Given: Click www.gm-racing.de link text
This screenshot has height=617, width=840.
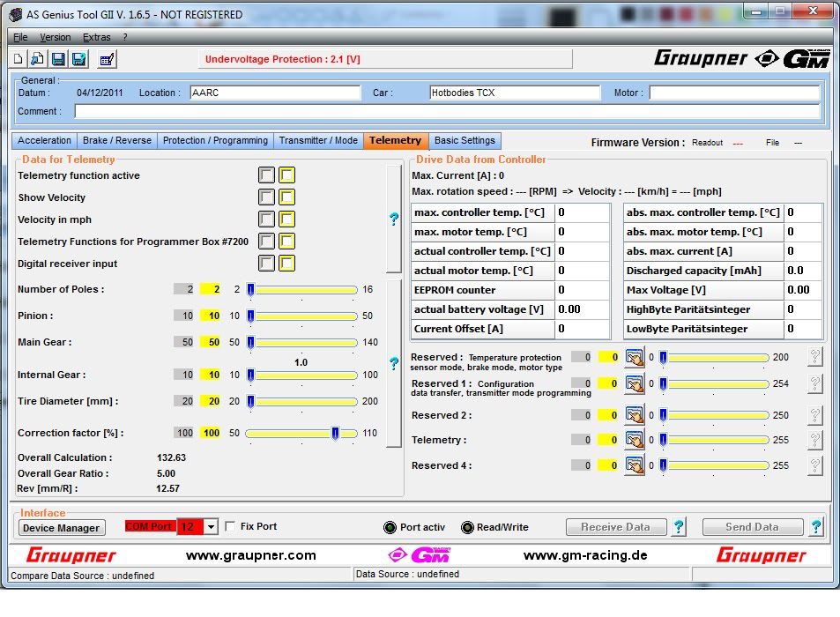Looking at the screenshot, I should point(585,555).
